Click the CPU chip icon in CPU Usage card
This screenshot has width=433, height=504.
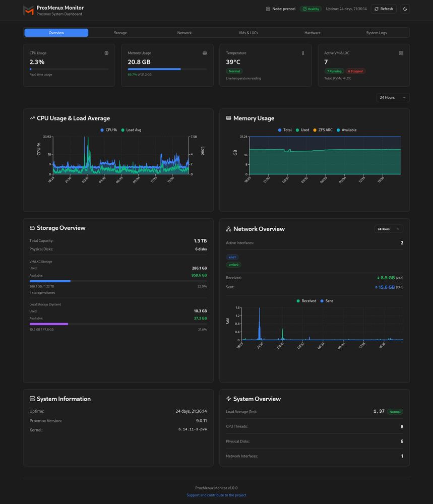(x=106, y=53)
